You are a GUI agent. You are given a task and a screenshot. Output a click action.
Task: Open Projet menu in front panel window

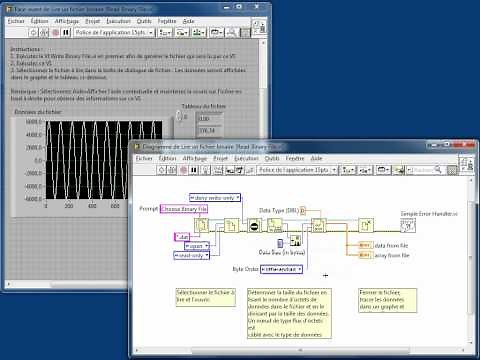pos(92,21)
